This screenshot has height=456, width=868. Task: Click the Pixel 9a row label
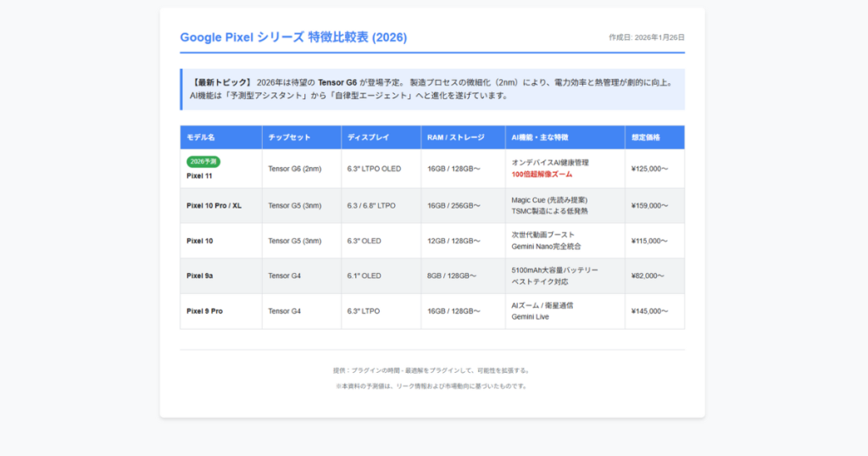pos(201,275)
